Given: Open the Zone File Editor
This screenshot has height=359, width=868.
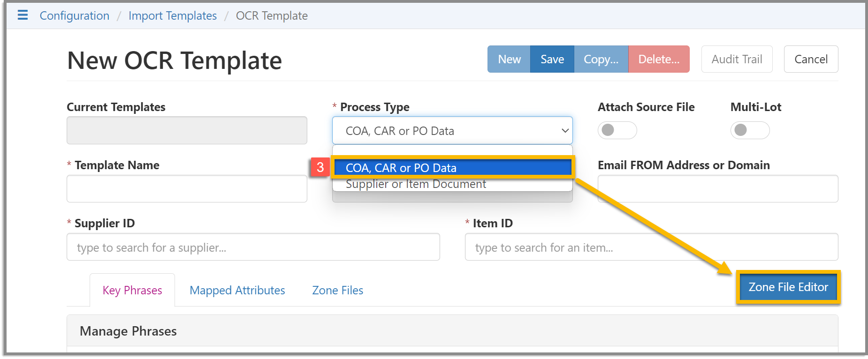Looking at the screenshot, I should coord(788,287).
